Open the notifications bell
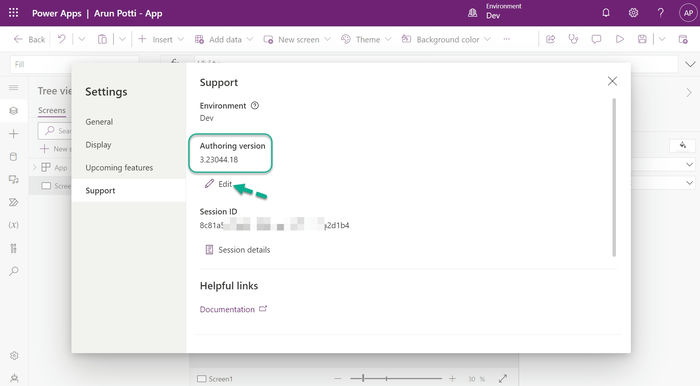 [x=606, y=12]
